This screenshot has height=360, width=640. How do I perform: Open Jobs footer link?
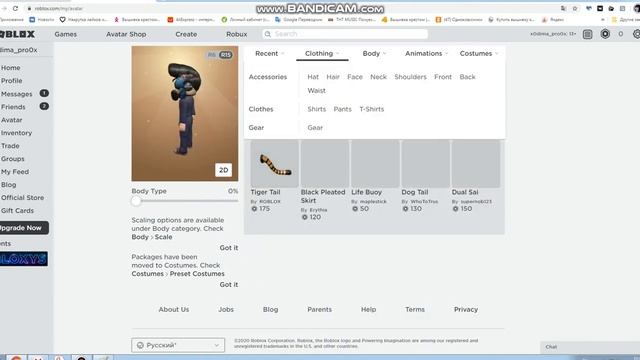point(226,309)
